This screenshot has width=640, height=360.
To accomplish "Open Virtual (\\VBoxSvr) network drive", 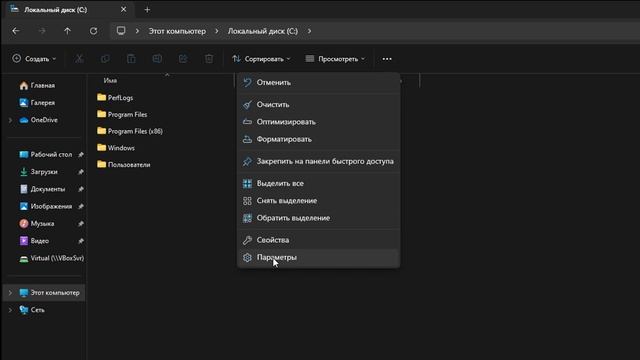I will click(x=51, y=258).
